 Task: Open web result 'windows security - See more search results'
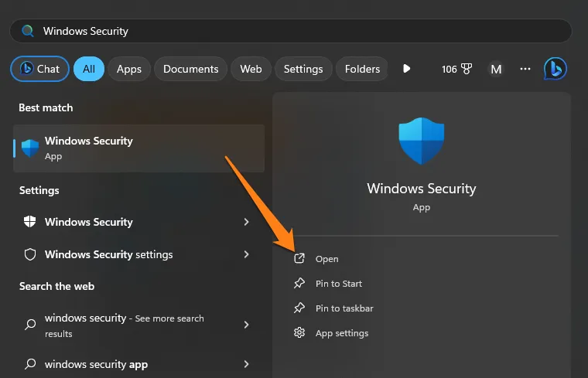coord(137,325)
